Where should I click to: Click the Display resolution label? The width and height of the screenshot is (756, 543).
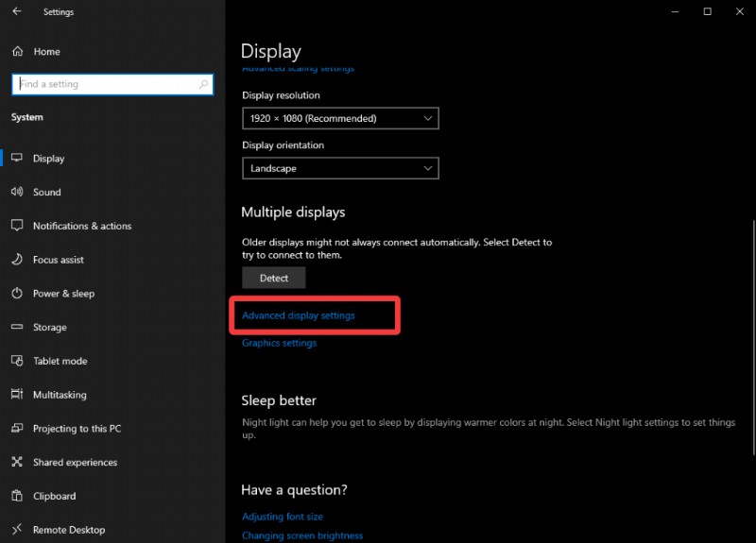pos(281,95)
